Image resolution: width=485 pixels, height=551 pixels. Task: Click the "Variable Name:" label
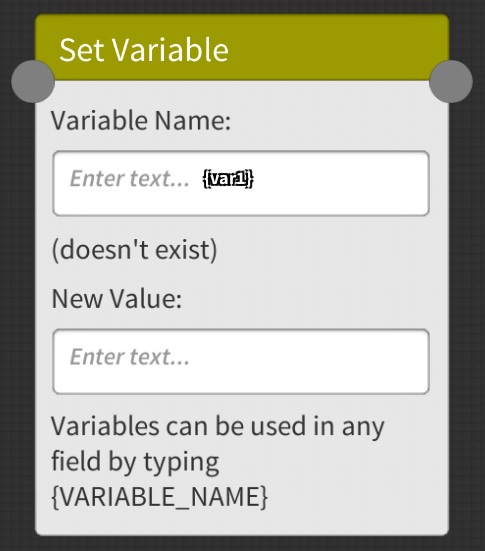click(141, 121)
